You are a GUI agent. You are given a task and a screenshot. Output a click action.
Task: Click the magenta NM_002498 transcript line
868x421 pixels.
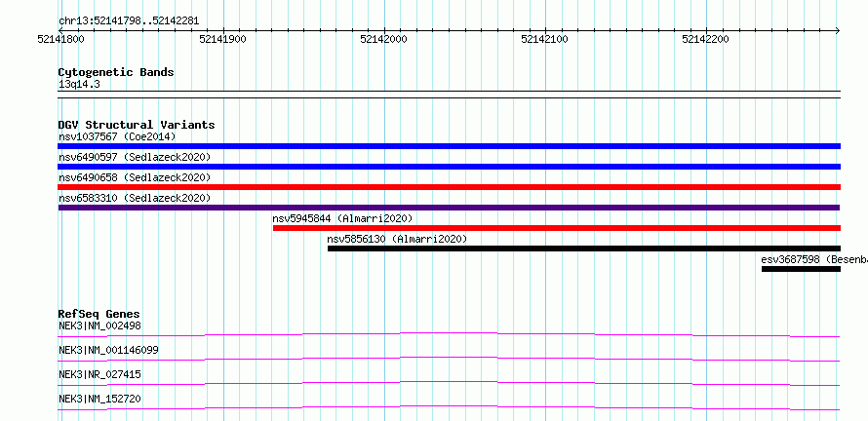pos(449,334)
